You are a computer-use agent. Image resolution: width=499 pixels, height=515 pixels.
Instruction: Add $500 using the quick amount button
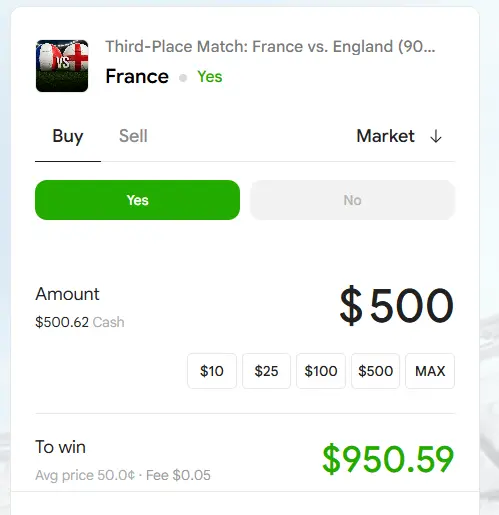[x=375, y=371]
